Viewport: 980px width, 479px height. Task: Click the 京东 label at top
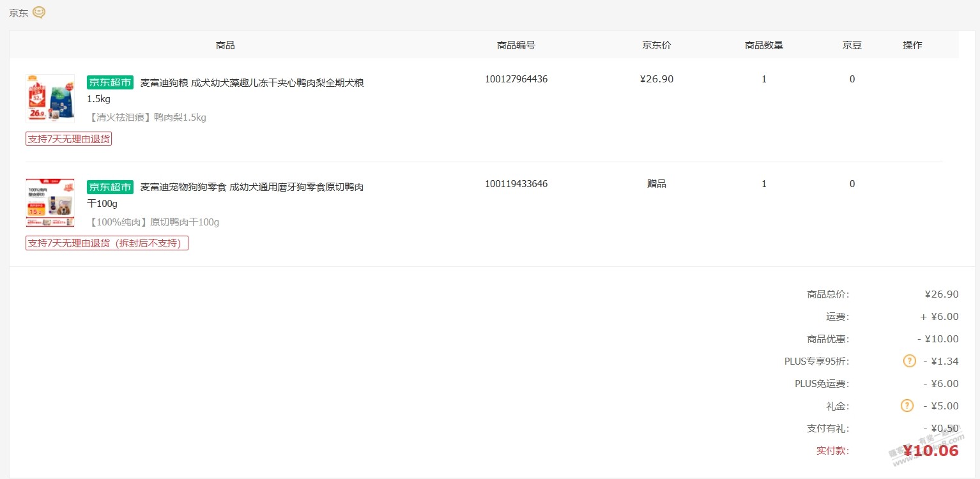[19, 13]
